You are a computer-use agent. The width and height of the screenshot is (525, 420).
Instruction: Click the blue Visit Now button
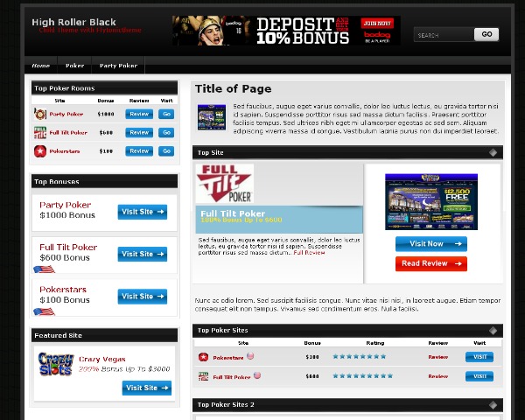[x=430, y=244]
